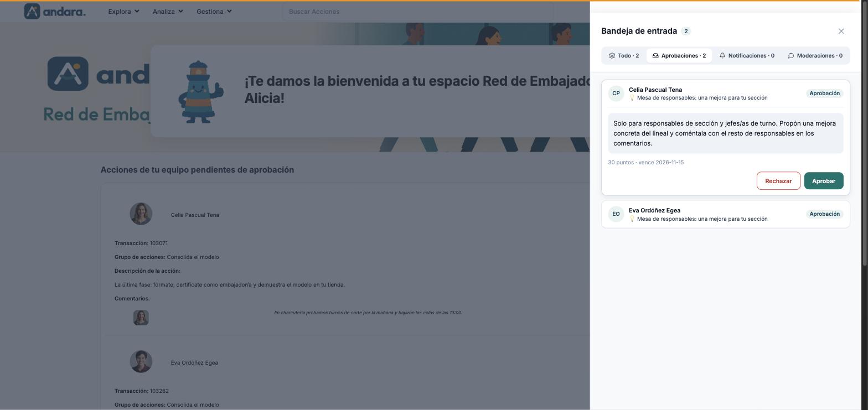Open the Explora dropdown menu
The width and height of the screenshot is (868, 410).
(123, 11)
